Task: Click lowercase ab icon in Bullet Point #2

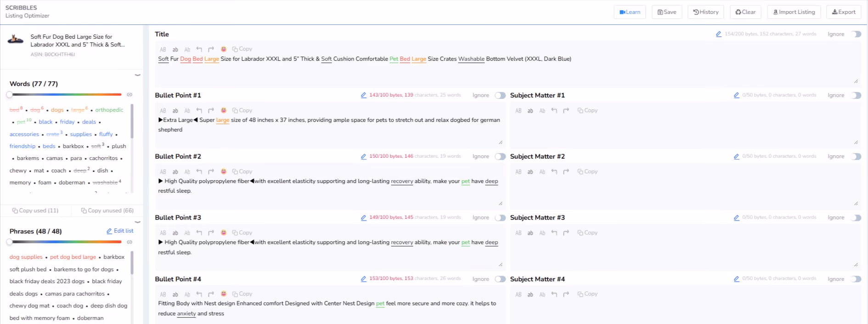Action: (x=175, y=172)
